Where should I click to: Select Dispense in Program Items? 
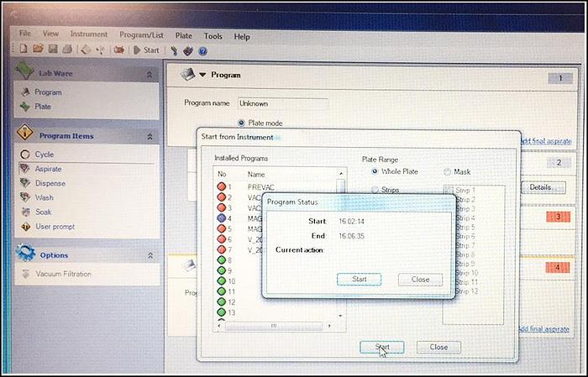(x=50, y=183)
